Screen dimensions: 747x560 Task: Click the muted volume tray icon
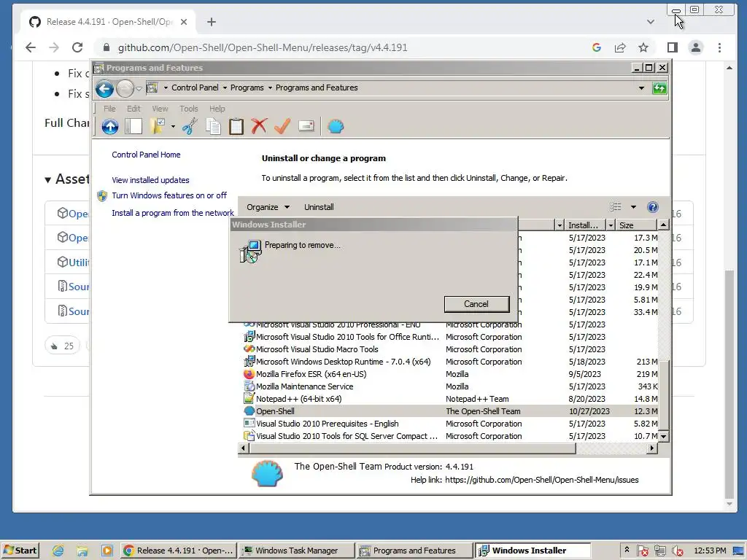point(678,551)
